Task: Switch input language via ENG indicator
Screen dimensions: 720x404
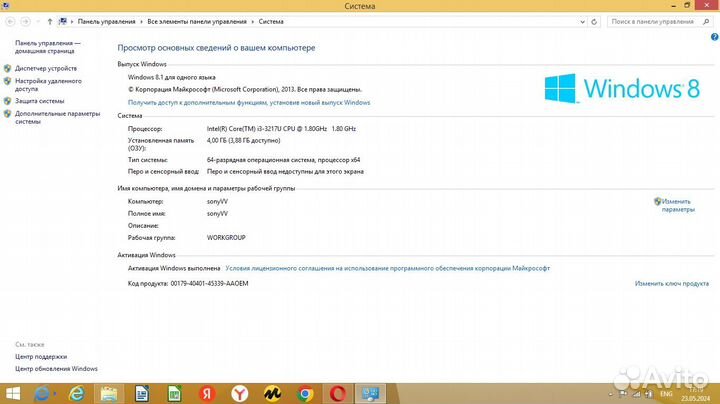Action: coord(666,394)
